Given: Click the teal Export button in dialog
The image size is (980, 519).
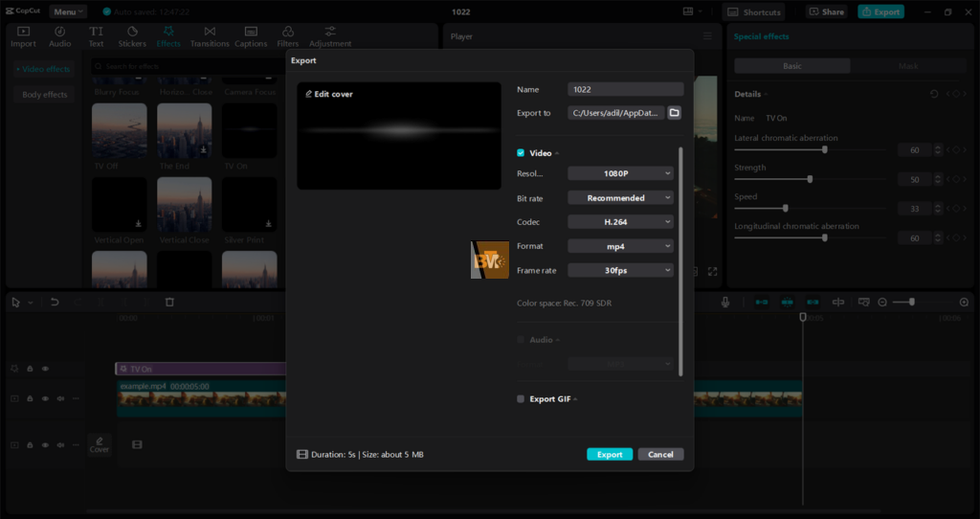Looking at the screenshot, I should 609,455.
